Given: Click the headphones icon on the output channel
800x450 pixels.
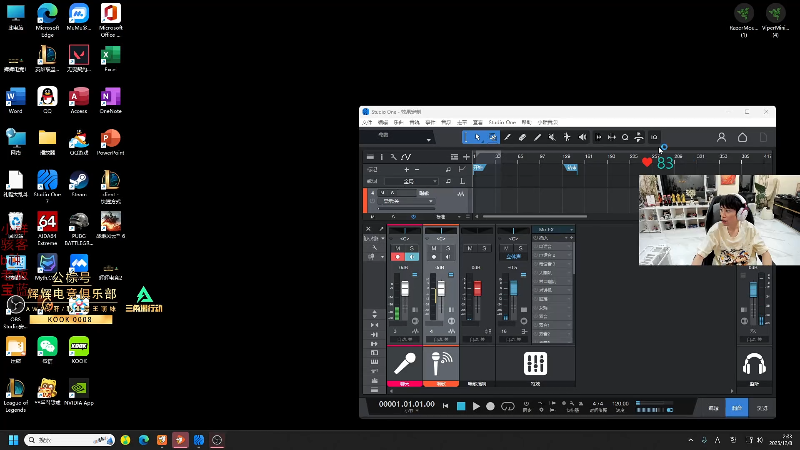Looking at the screenshot, I should coord(754,364).
